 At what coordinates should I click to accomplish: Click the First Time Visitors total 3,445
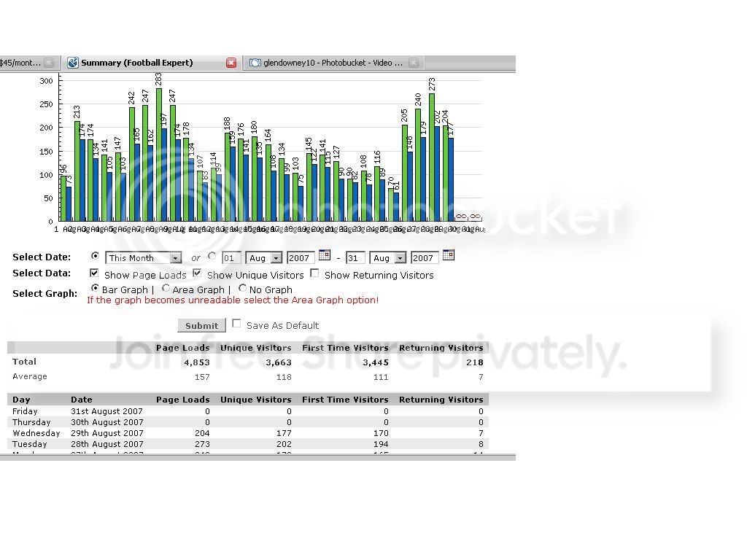pyautogui.click(x=376, y=362)
